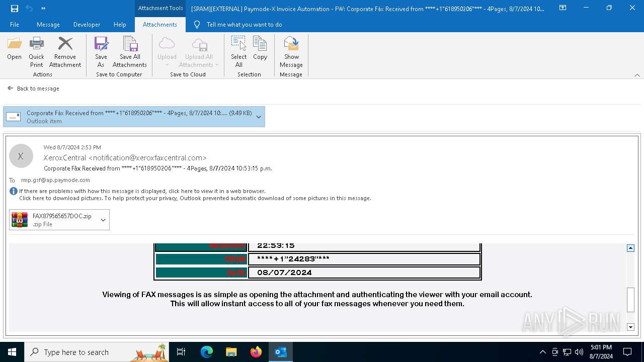Open Ribbon Display Options in title bar
This screenshot has height=362, width=644.
click(563, 8)
